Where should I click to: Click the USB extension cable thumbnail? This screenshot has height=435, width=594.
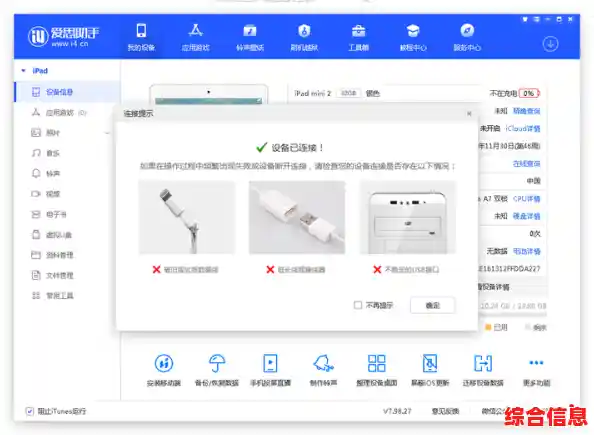coord(297,217)
